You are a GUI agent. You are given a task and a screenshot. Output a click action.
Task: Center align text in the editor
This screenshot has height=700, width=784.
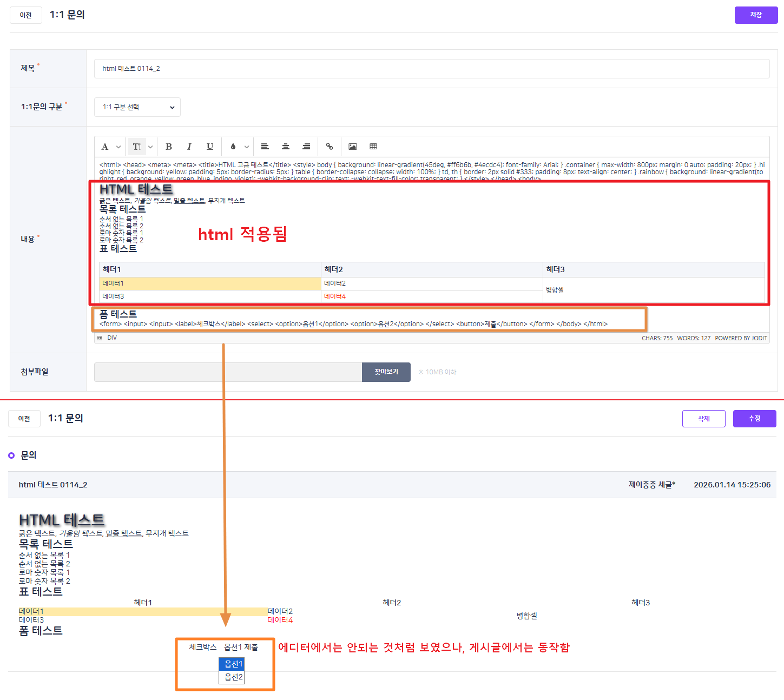tap(286, 147)
